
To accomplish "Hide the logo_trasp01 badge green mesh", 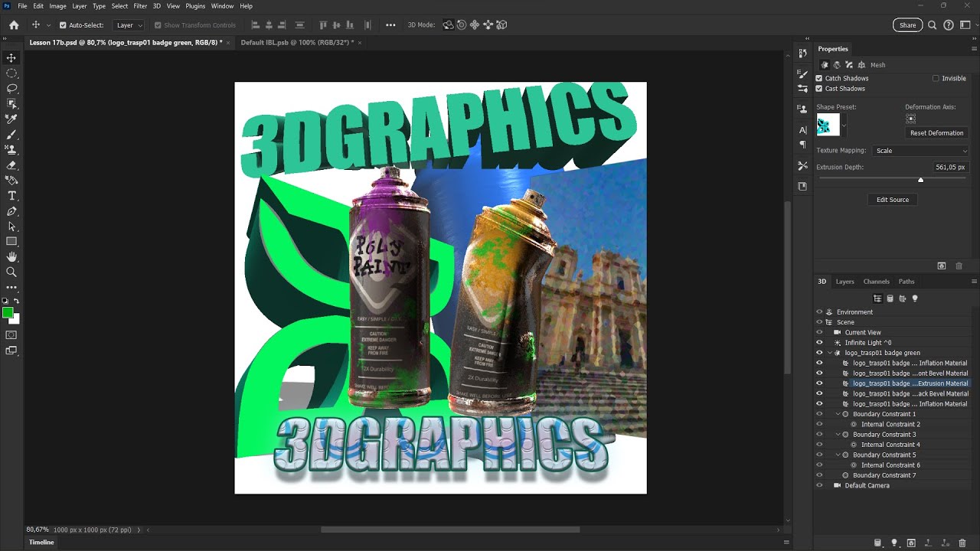I will (x=819, y=353).
